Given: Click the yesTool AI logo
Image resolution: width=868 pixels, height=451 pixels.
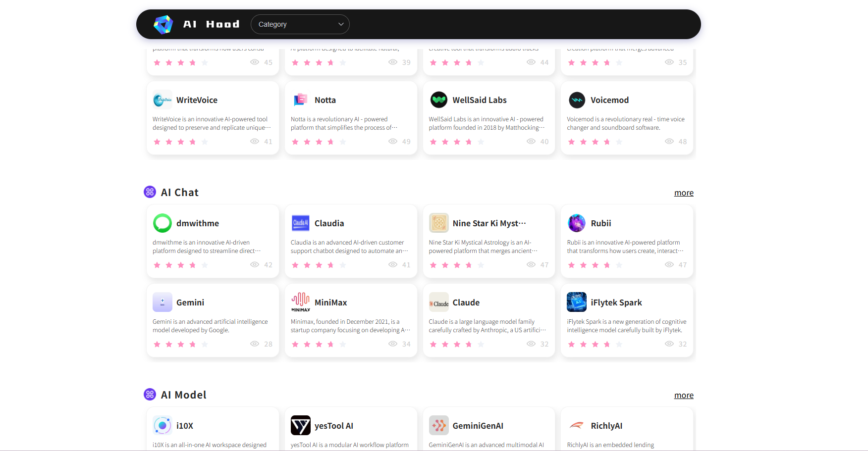Looking at the screenshot, I should click(x=300, y=425).
